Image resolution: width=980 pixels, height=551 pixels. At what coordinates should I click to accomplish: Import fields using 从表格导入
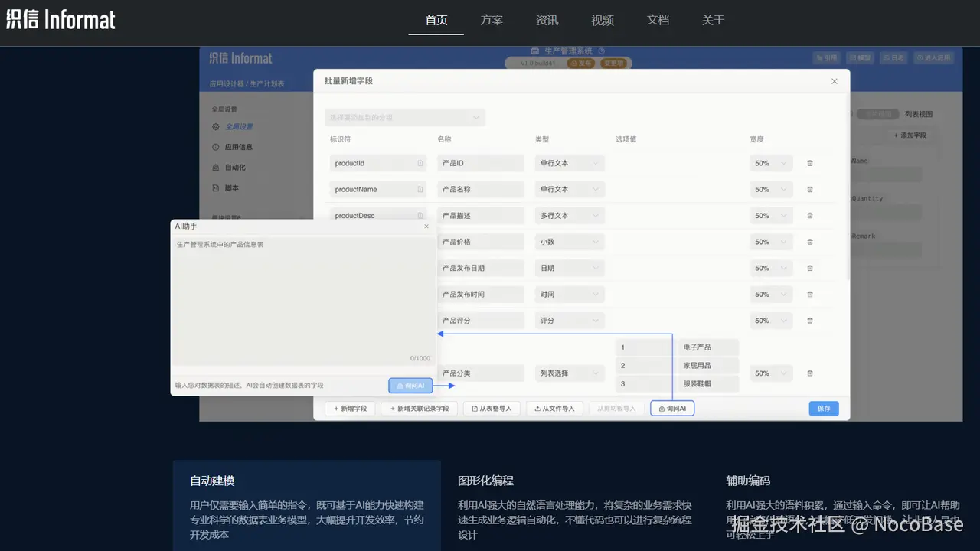tap(492, 408)
